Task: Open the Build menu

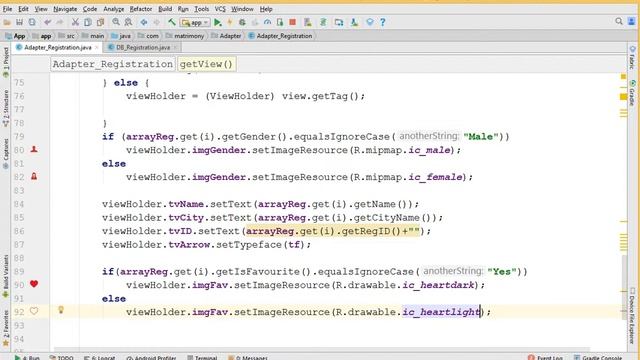Action: click(x=165, y=9)
